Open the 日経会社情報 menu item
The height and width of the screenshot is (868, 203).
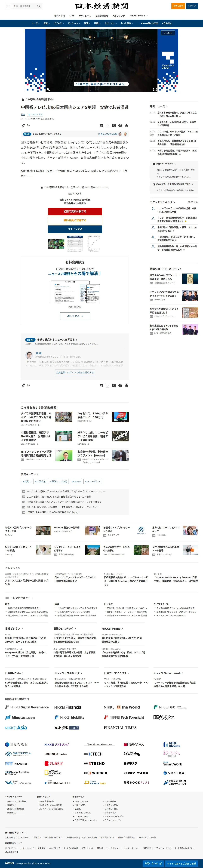(101, 16)
